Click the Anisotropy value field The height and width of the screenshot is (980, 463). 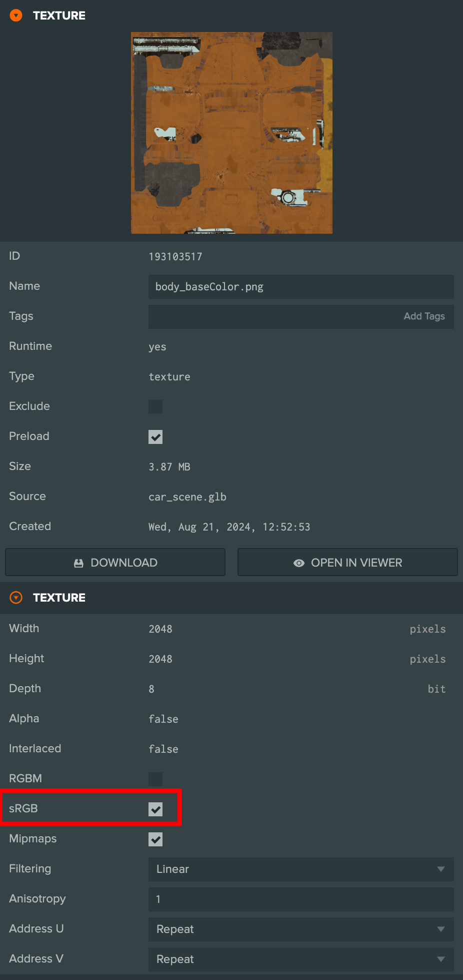(x=301, y=899)
